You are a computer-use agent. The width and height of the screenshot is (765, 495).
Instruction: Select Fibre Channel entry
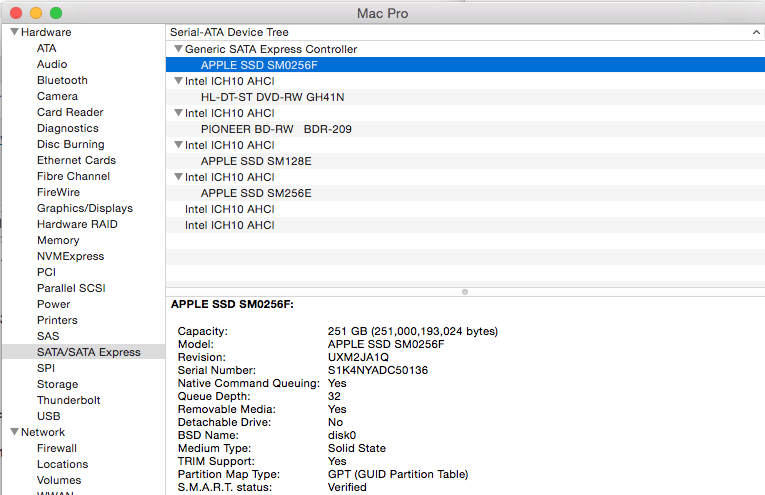[x=73, y=176]
